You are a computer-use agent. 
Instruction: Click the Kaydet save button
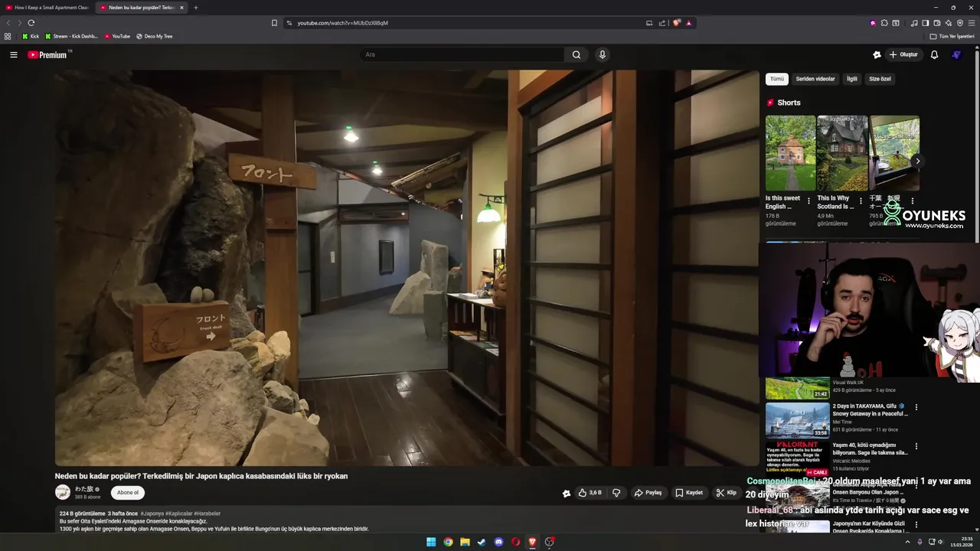[x=689, y=493]
